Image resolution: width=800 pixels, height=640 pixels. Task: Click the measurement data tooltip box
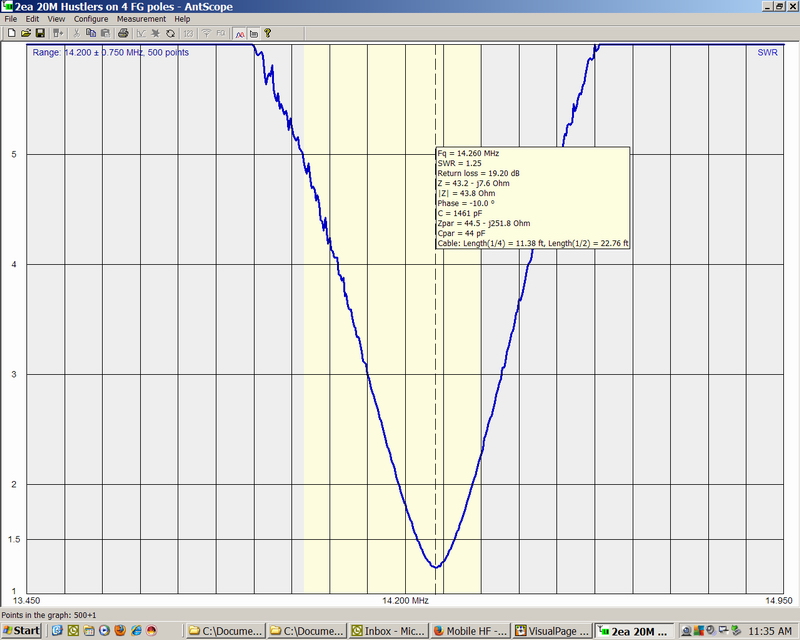(x=531, y=198)
